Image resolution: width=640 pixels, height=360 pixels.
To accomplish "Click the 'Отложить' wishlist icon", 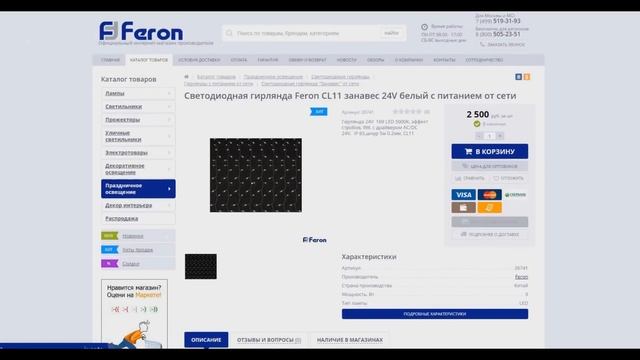I will (496, 178).
